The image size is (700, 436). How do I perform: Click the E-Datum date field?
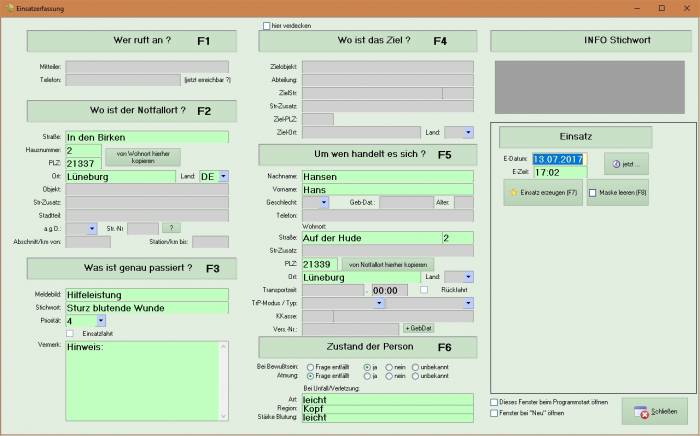559,158
